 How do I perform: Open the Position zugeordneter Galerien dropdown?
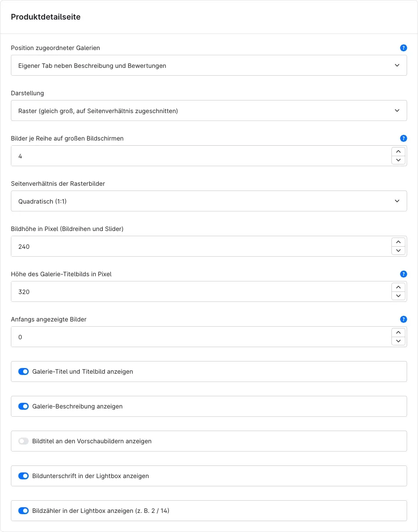tap(209, 65)
